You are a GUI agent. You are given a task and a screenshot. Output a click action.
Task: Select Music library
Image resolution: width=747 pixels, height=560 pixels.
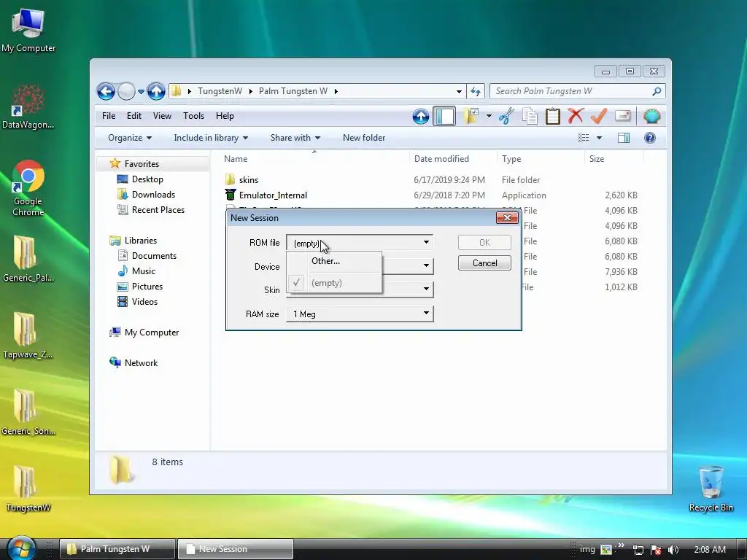pos(143,271)
